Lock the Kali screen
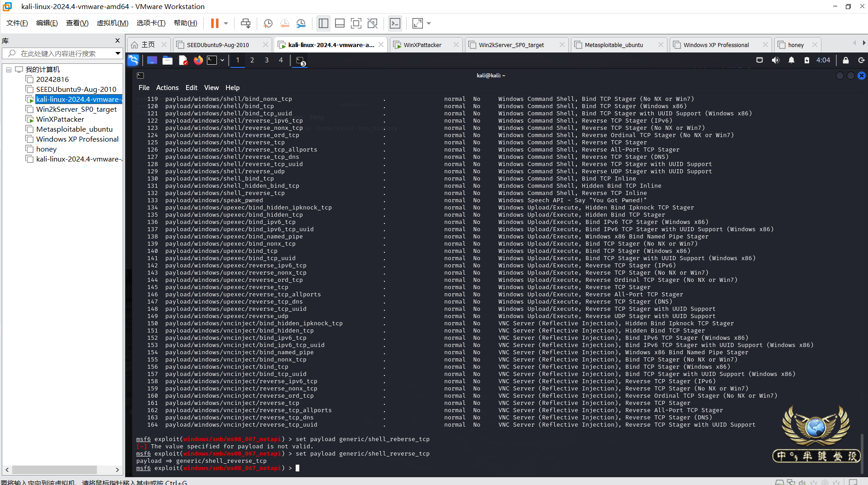 [845, 60]
